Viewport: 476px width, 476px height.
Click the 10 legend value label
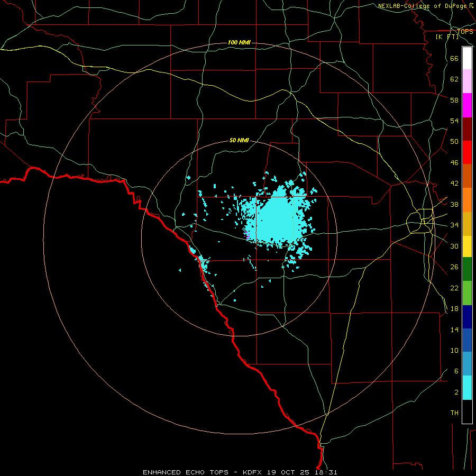(454, 351)
